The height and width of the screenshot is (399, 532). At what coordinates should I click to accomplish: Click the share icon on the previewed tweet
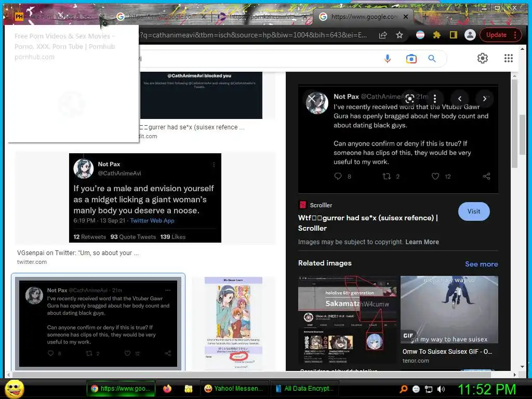tap(486, 176)
